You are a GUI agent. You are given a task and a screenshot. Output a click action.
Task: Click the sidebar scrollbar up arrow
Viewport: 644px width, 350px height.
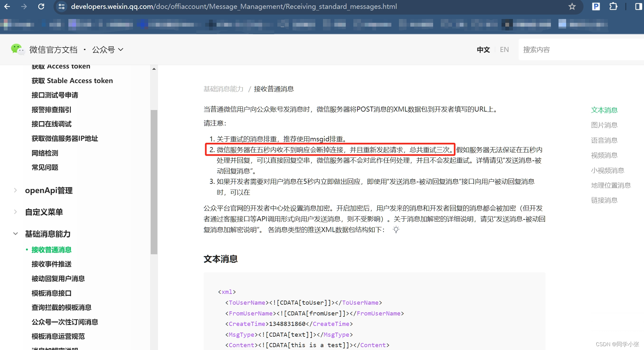(x=154, y=69)
